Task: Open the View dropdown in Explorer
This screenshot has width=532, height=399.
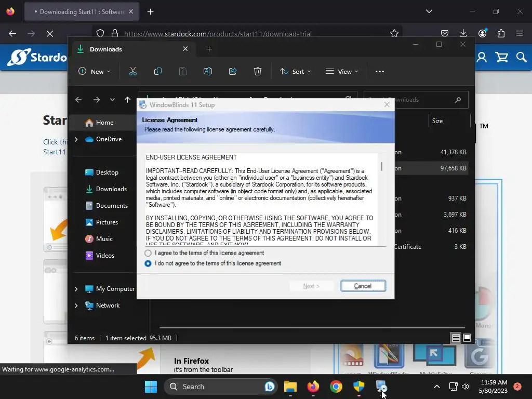Action: click(342, 72)
